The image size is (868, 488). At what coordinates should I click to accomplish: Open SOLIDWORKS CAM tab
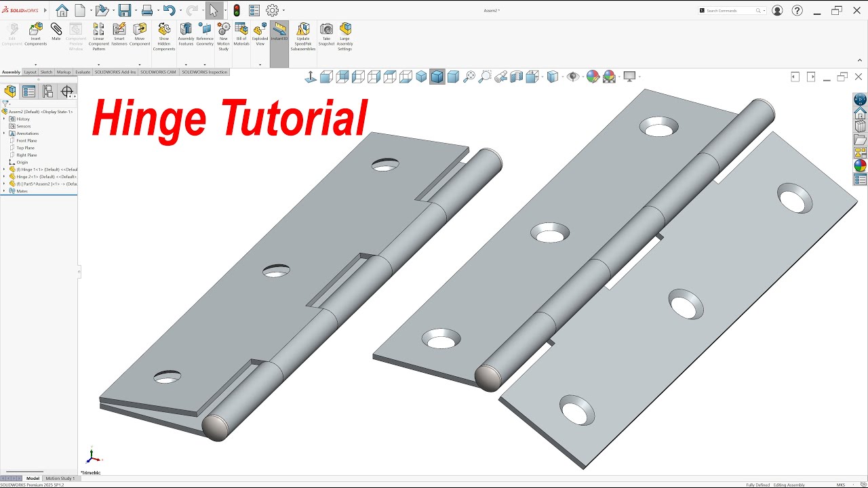coord(158,72)
